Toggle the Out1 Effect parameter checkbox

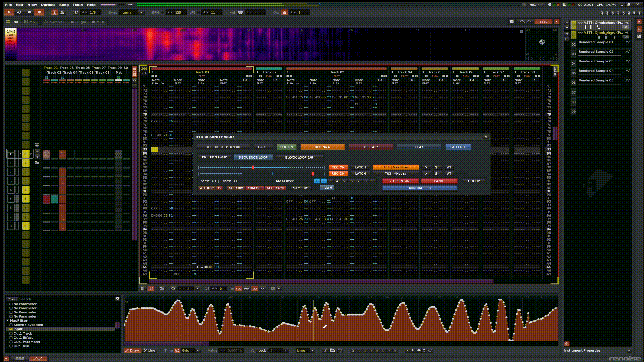[11, 338]
